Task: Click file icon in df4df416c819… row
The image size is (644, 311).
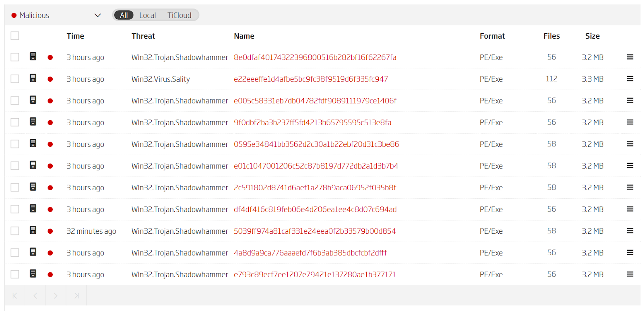Action: 33,208
